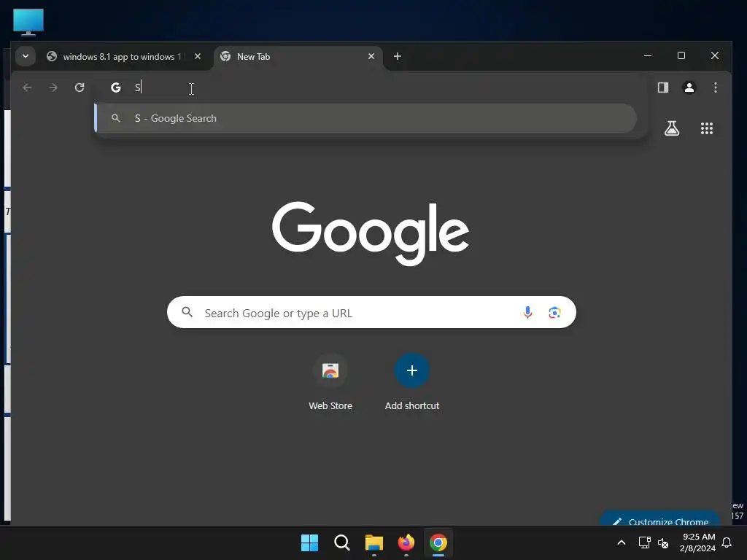Open a new tab with the plus button

[398, 56]
